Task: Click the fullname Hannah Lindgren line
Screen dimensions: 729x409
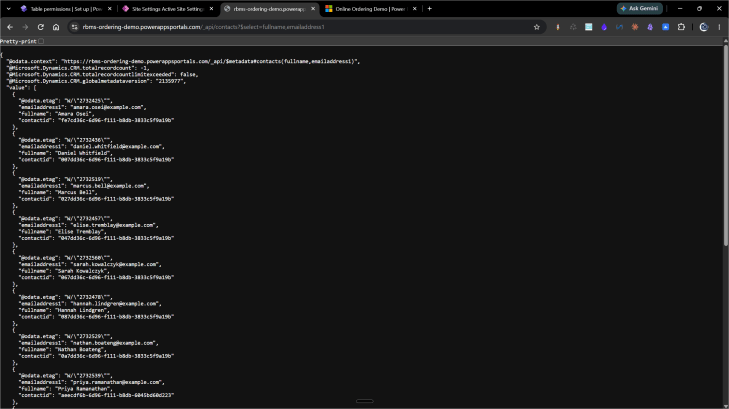Action: [x=64, y=310]
